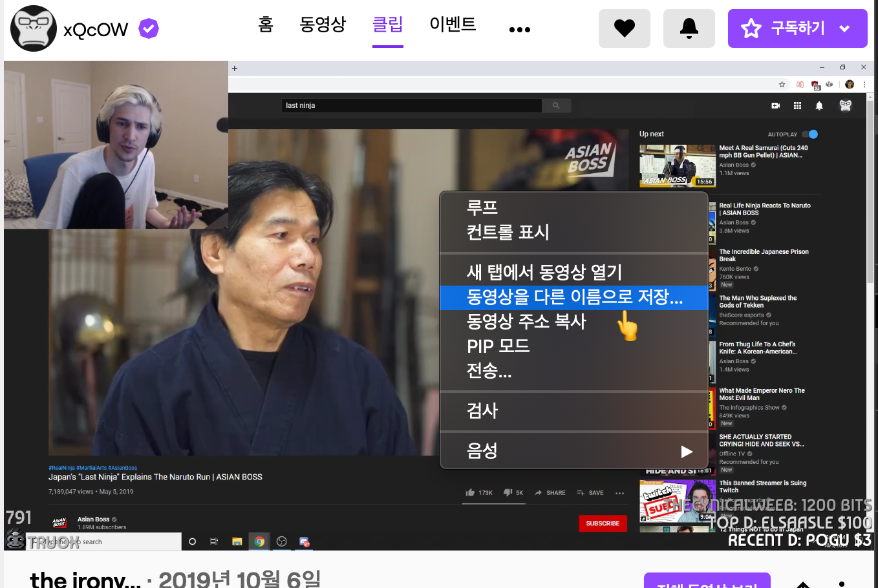878x588 pixels.
Task: Expand the 음성 submenu arrow
Action: click(687, 451)
